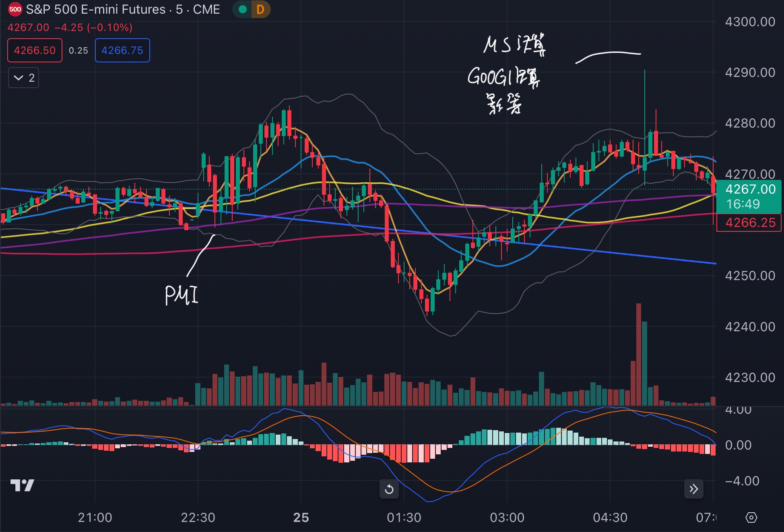Jump to latest bar with double-chevron button
784x532 pixels.
coord(693,489)
